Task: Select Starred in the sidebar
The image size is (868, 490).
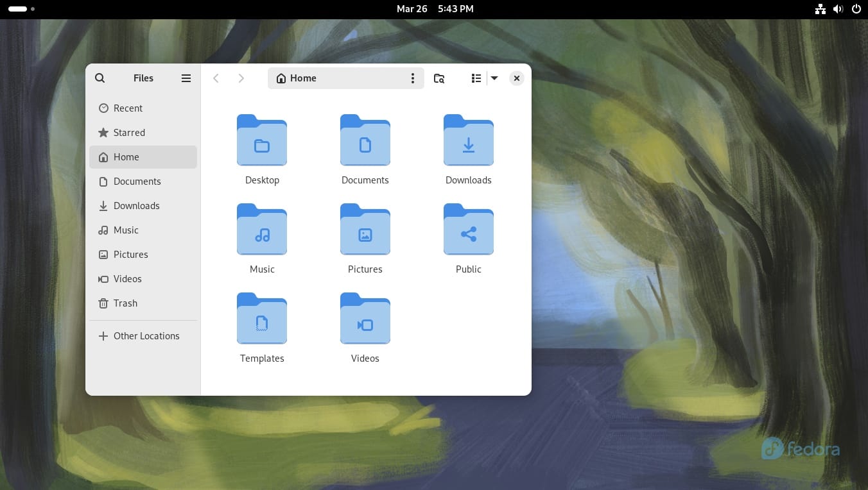Action: point(129,133)
